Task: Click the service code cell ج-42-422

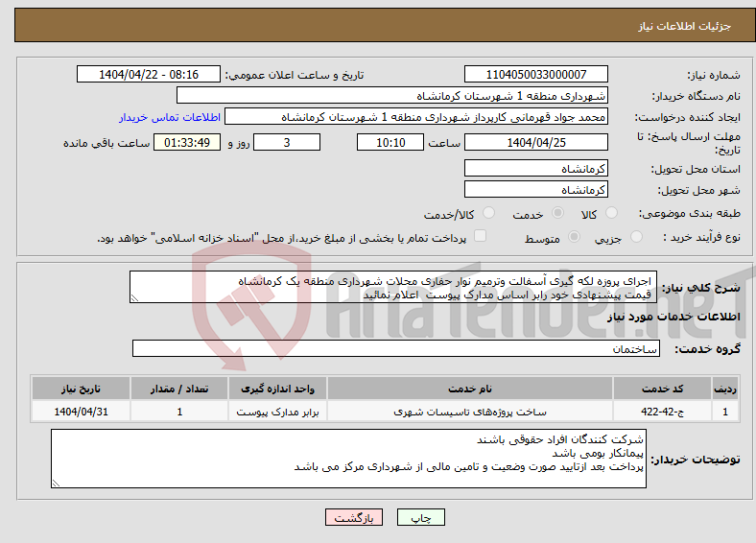Action: 663,412
